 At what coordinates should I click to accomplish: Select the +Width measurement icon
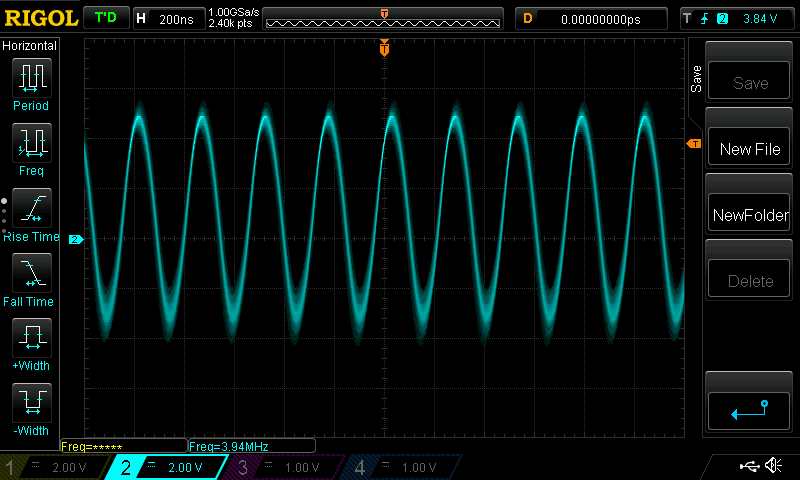[31, 337]
